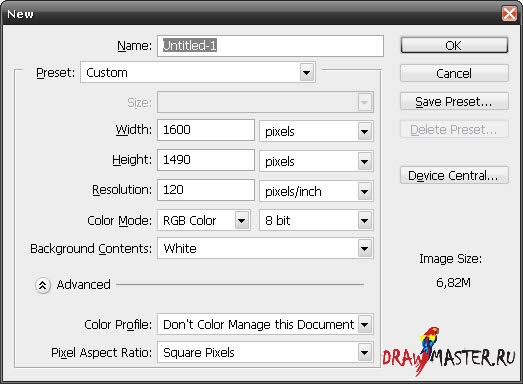523x384 pixels.
Task: Click the Preset label
Action: (x=56, y=73)
